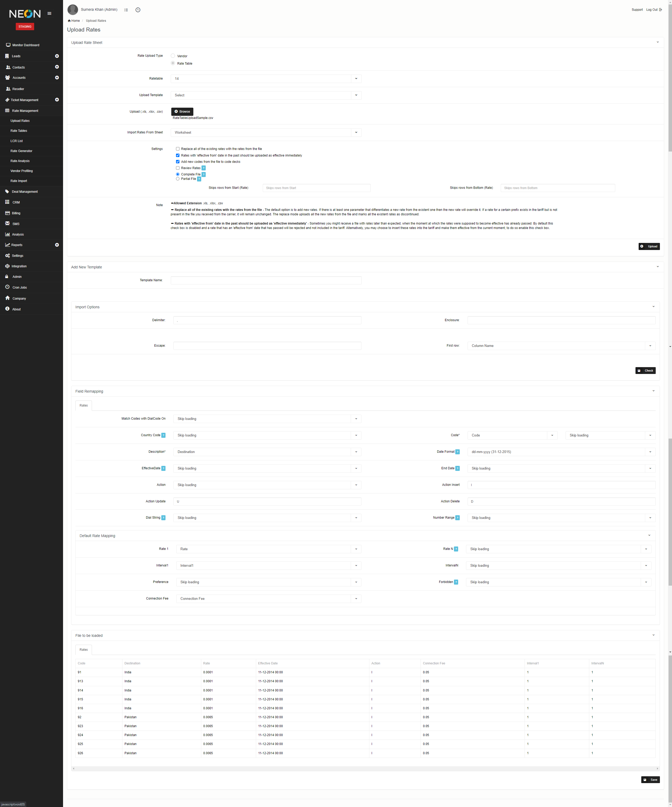This screenshot has height=807, width=672.
Task: Click Log Out icon in top right
Action: tap(660, 10)
